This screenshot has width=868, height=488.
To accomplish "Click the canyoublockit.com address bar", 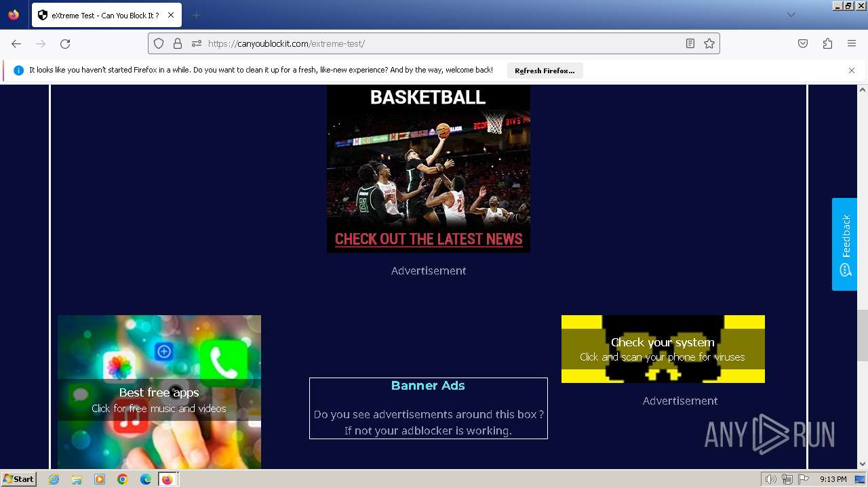I will [434, 43].
